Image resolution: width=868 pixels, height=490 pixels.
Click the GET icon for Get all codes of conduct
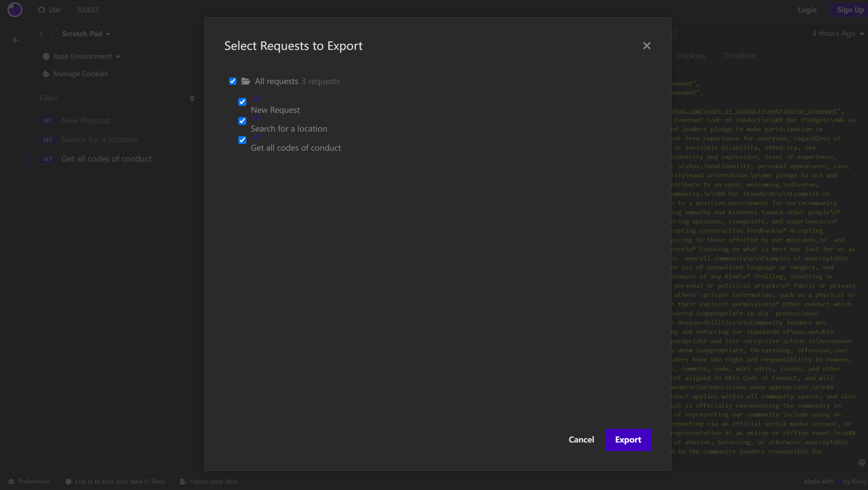tap(256, 137)
